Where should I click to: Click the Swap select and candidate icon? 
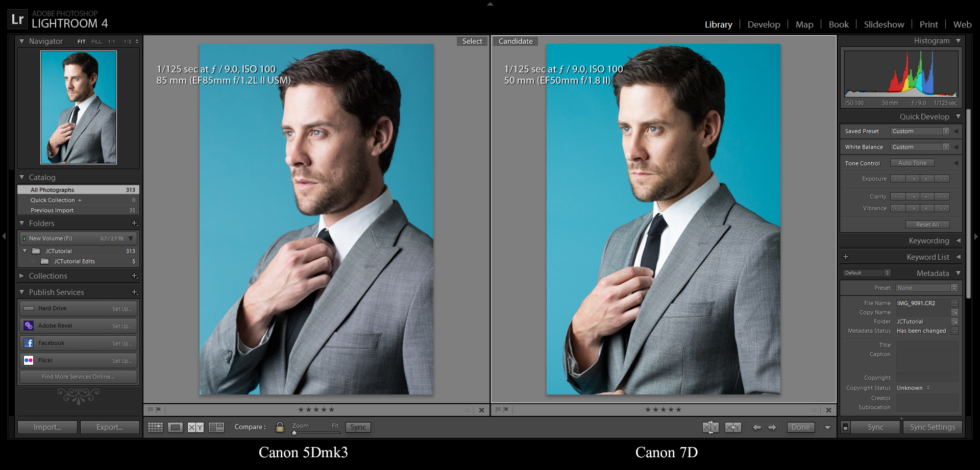[x=710, y=427]
